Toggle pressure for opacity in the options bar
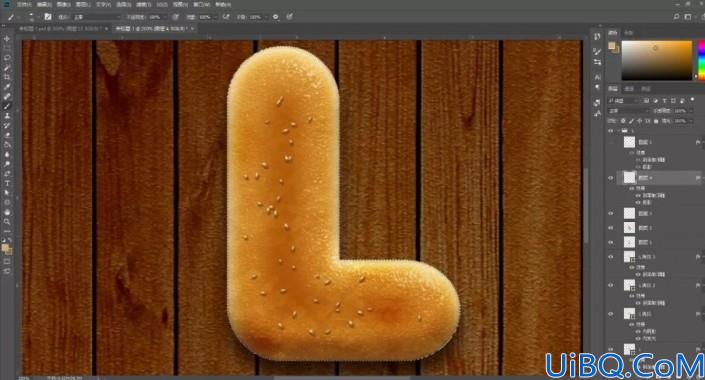The width and height of the screenshot is (705, 380). [x=175, y=17]
